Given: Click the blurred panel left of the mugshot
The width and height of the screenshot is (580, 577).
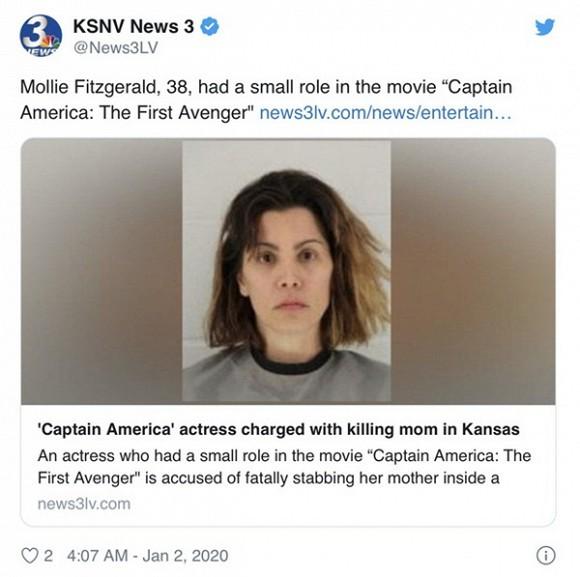Looking at the screenshot, I should pos(102,271).
